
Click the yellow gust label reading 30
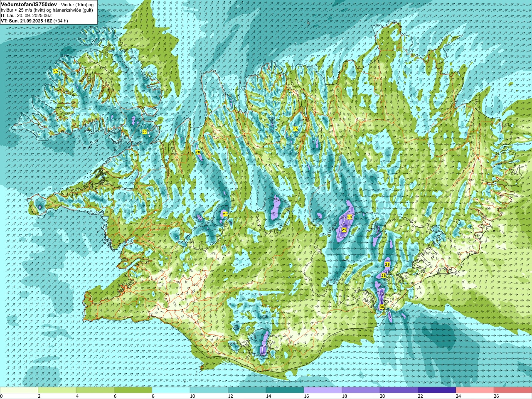click(382, 307)
